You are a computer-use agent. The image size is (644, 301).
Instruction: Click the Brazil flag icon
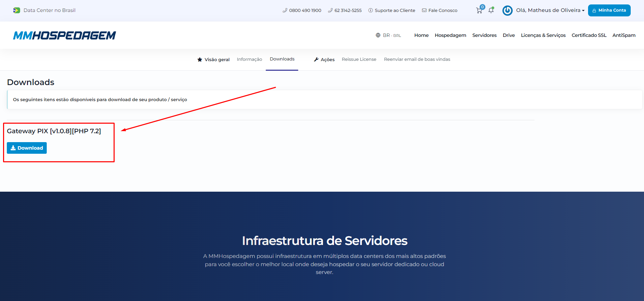(16, 10)
